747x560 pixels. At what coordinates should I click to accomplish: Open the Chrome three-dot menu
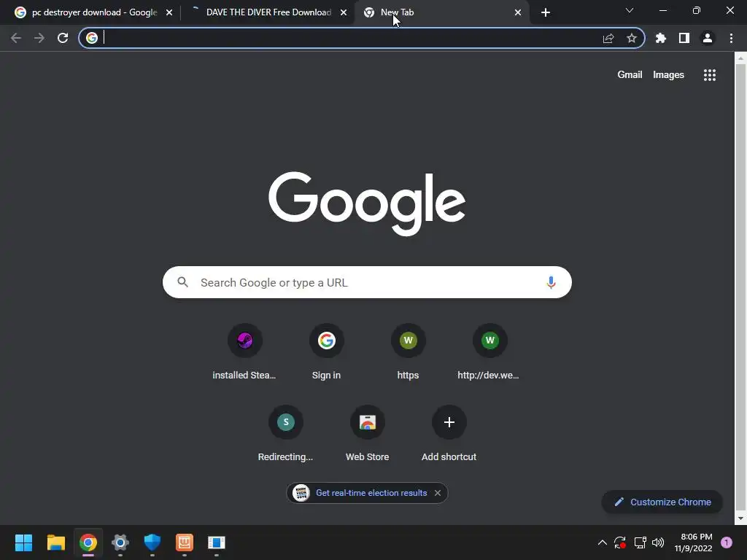(x=731, y=38)
